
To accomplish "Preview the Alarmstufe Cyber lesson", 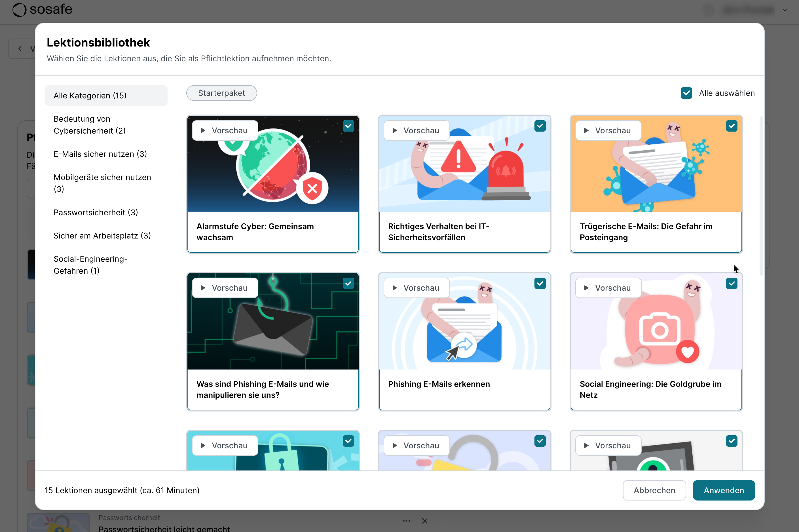I will point(225,130).
